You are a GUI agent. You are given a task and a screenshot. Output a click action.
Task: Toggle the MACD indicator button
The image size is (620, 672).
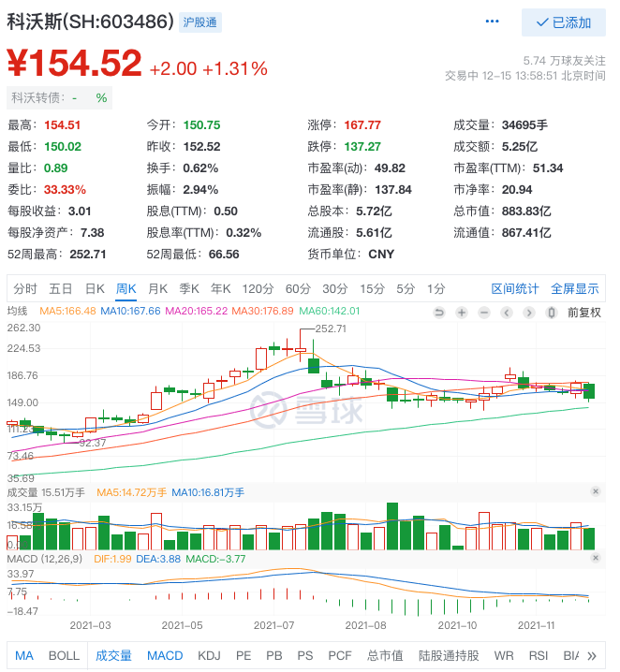coord(165,655)
